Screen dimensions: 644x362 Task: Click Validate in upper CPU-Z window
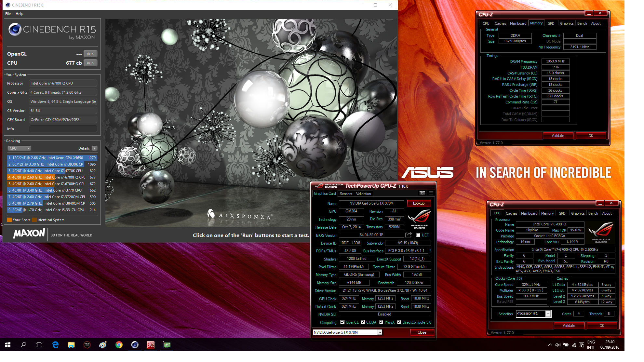(558, 136)
